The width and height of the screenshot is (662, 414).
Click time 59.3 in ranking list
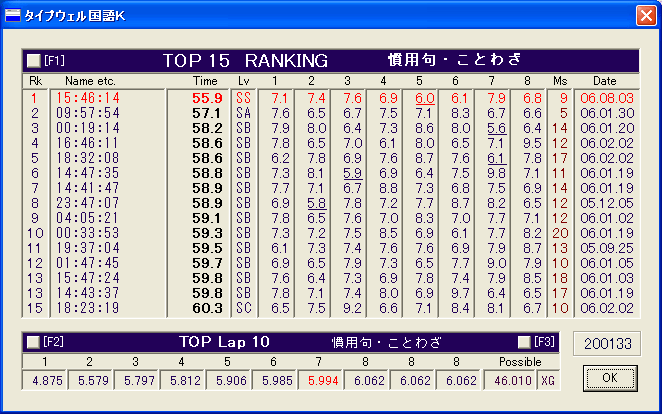point(207,233)
